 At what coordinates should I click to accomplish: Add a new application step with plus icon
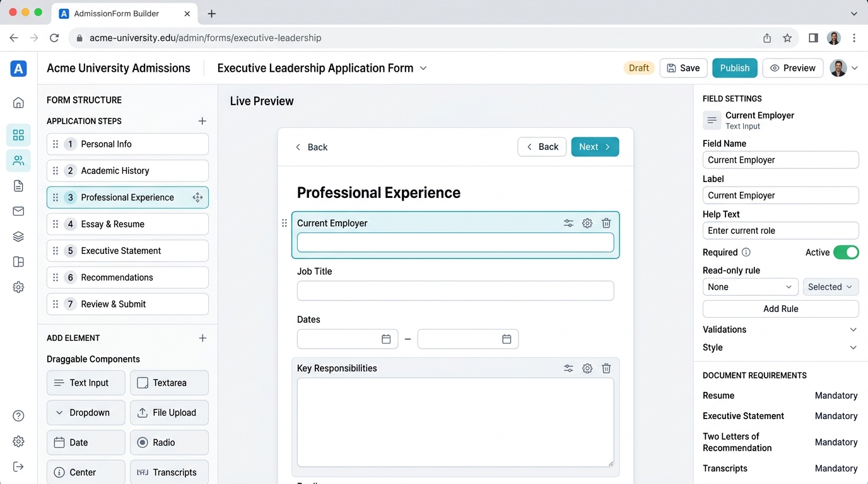[x=202, y=121]
